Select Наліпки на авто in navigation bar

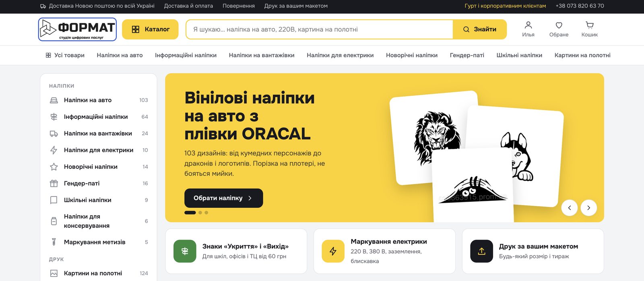tap(120, 55)
